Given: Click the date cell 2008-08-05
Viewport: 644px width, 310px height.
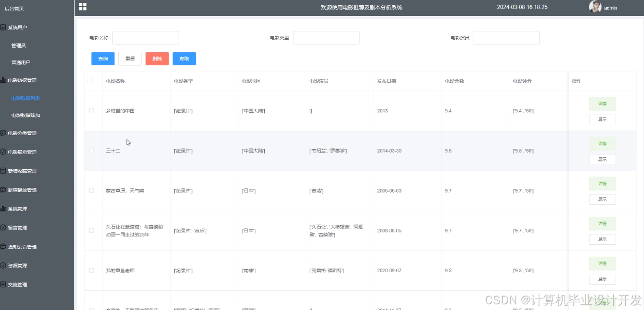Looking at the screenshot, I should (x=390, y=230).
